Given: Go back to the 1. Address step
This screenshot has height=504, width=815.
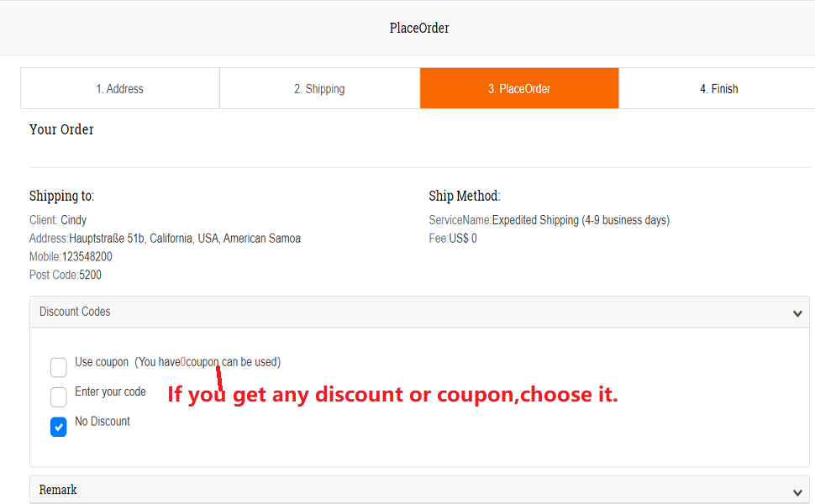Looking at the screenshot, I should point(119,89).
